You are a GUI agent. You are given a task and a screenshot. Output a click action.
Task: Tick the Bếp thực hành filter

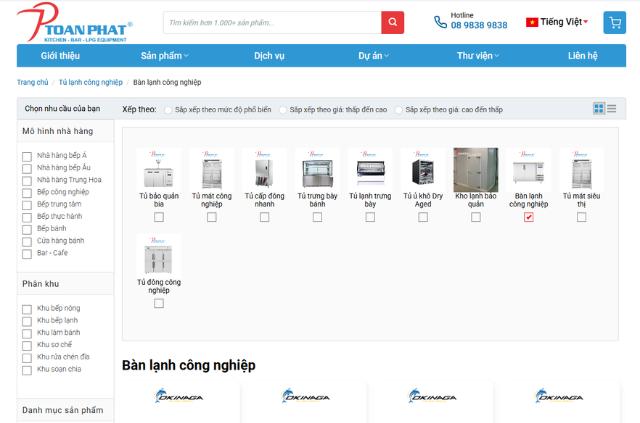27,218
